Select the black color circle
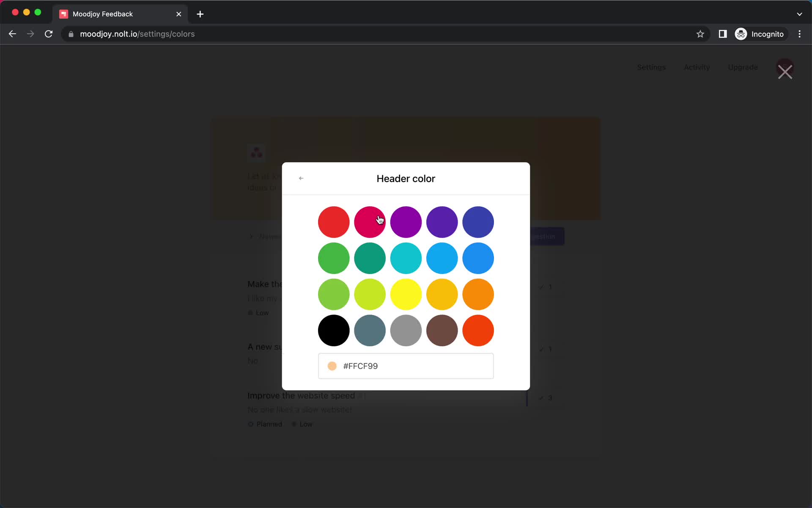812x508 pixels. (x=333, y=330)
